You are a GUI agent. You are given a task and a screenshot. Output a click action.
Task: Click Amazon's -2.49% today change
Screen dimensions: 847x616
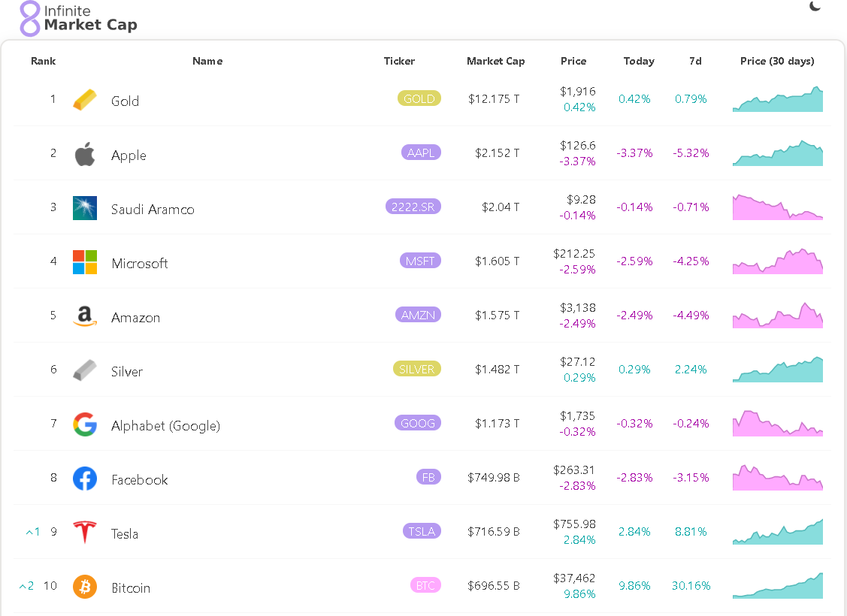[635, 316]
